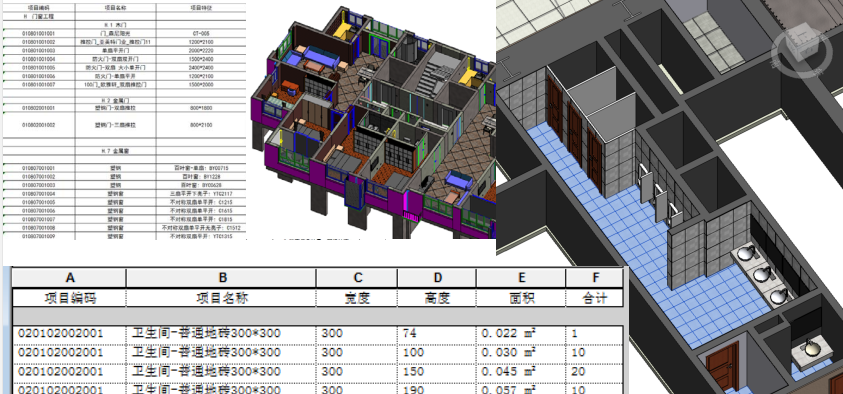Click the H.7 金属窗 section heading

pyautogui.click(x=116, y=152)
